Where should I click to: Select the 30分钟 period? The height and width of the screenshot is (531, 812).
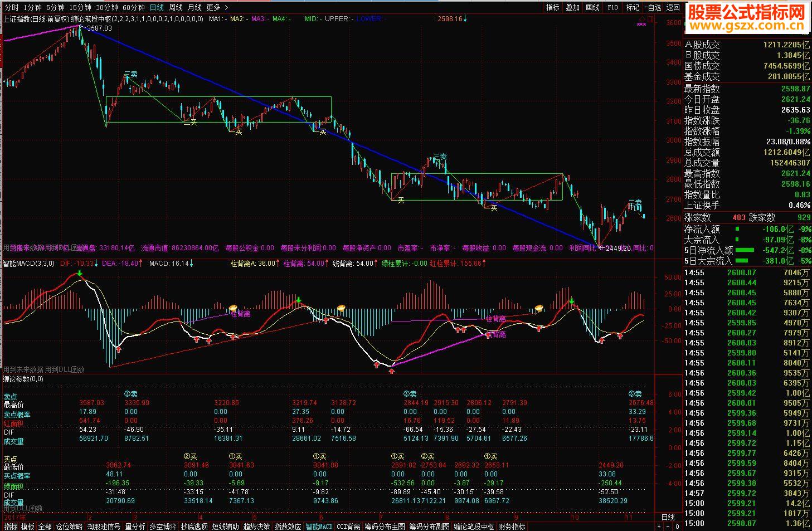tap(106, 7)
